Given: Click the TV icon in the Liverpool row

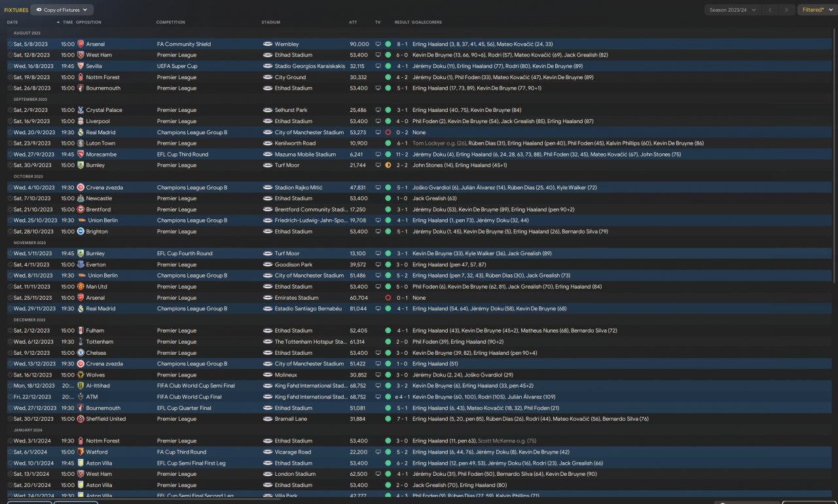Looking at the screenshot, I should coord(378,121).
